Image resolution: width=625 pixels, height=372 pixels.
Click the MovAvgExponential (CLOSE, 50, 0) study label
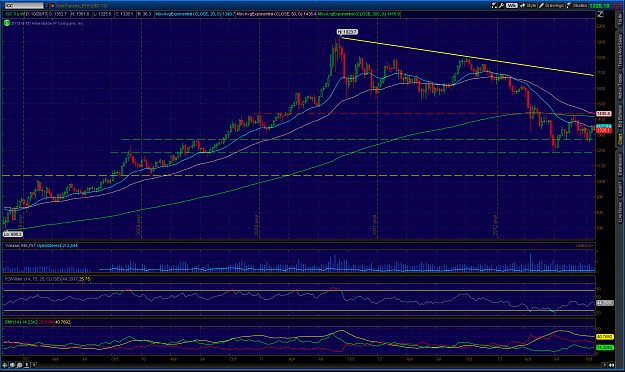[x=269, y=14]
